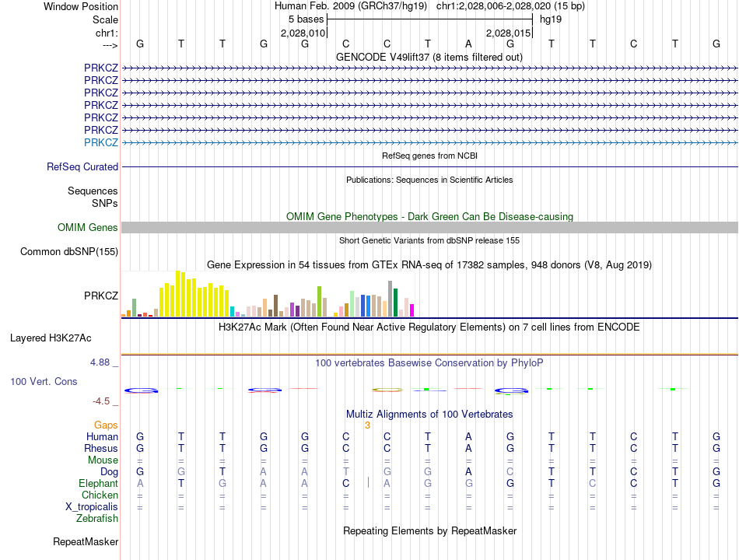The height and width of the screenshot is (560, 739).
Task: Click the 2,028,010 coordinate marker
Action: click(303, 33)
